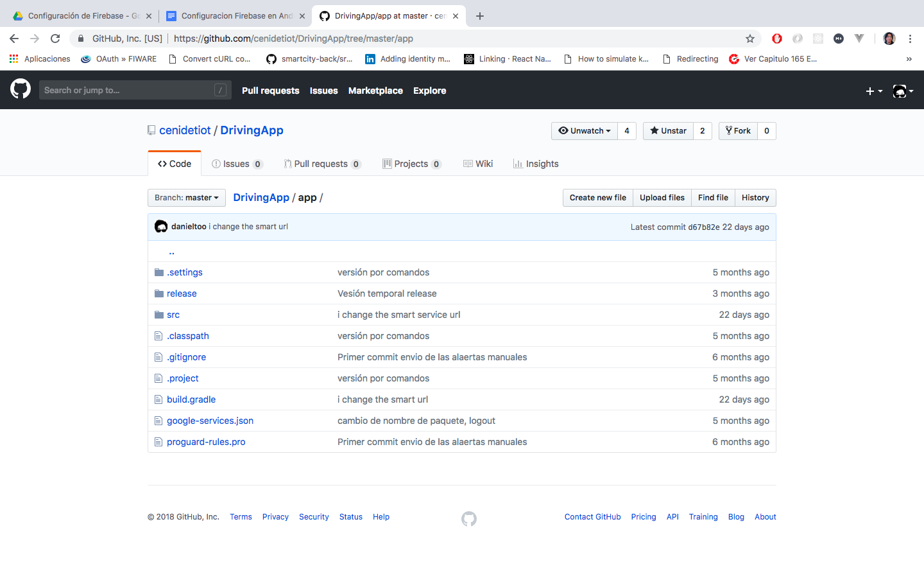Click Create new file button
This screenshot has width=924, height=578.
point(598,198)
